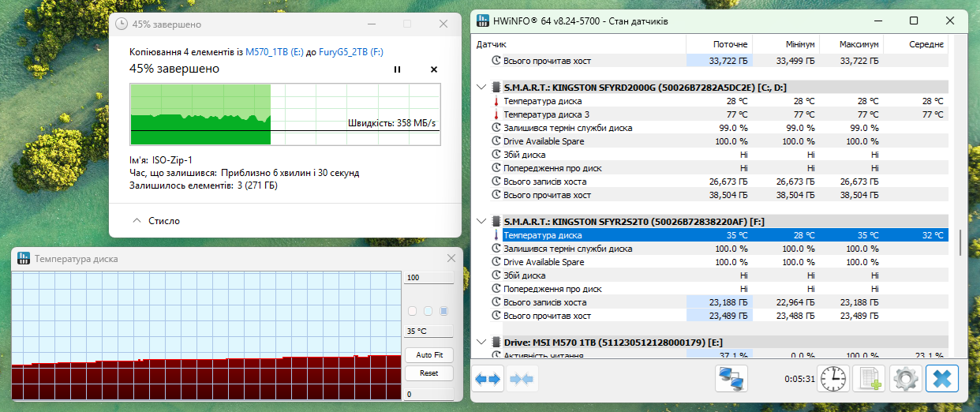Viewport: 980px width, 412px height.
Task: Open the network remote monitoring computers icon
Action: (731, 380)
